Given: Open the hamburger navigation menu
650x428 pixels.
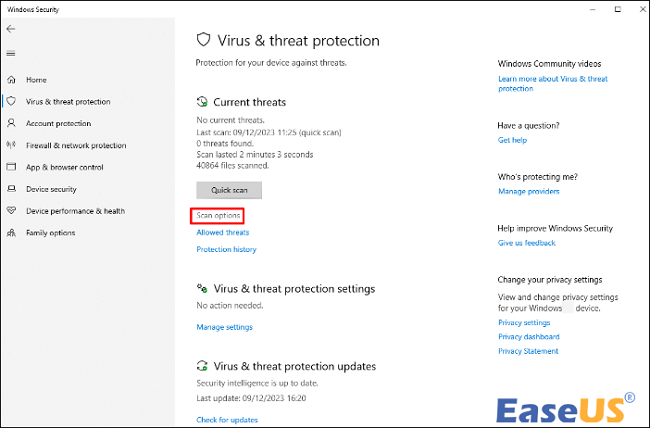Looking at the screenshot, I should (x=11, y=53).
